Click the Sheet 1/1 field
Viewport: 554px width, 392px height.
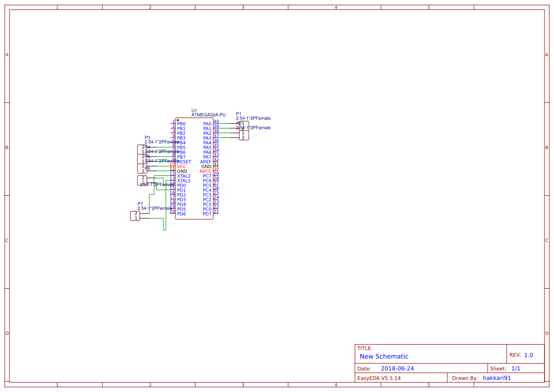[x=516, y=369]
